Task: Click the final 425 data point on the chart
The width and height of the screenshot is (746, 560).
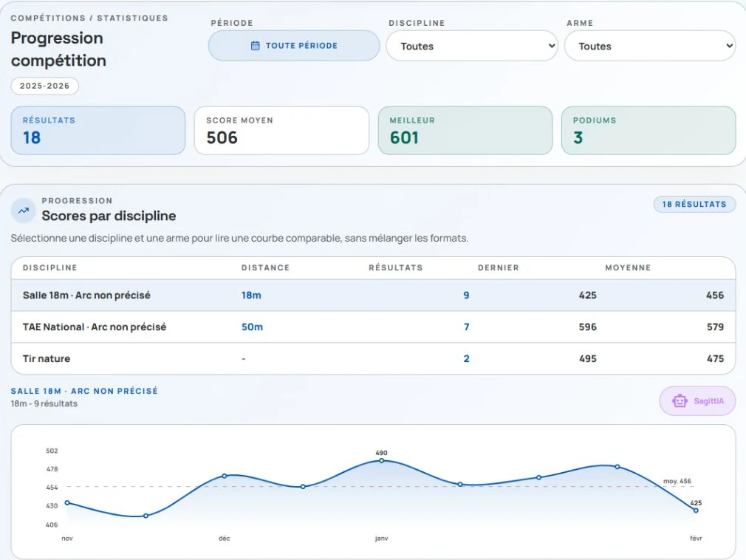Action: coord(696,511)
